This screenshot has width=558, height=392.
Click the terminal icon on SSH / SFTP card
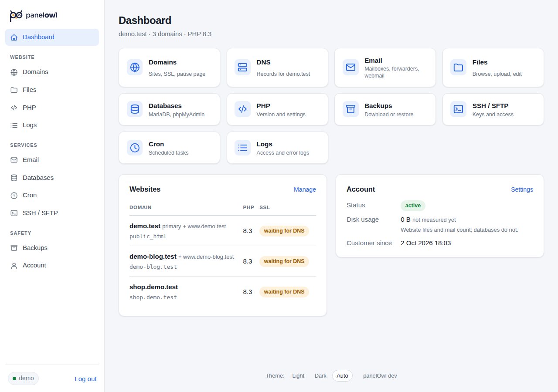(x=458, y=109)
